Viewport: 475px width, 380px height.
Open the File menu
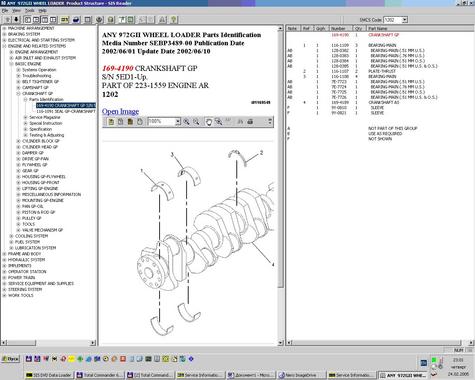[5, 11]
